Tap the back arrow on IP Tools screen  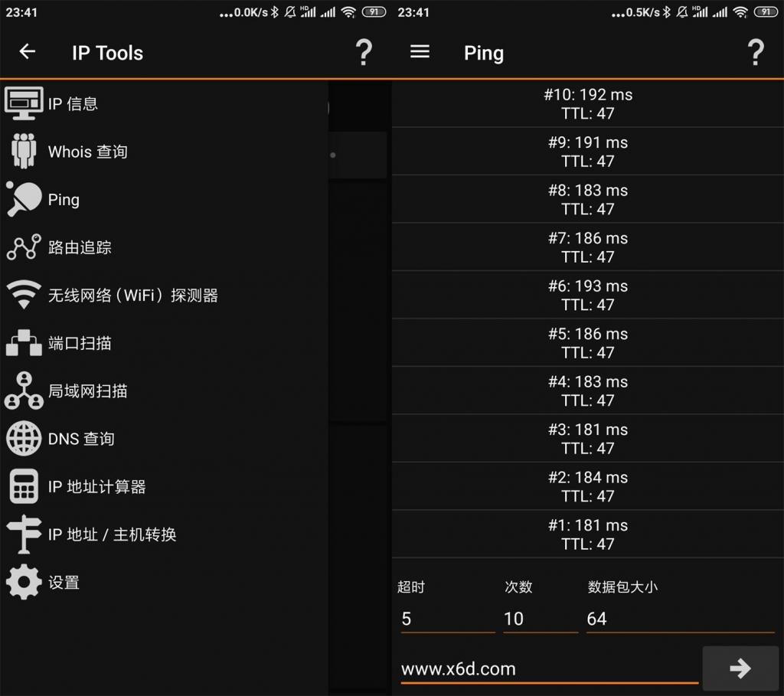point(28,52)
